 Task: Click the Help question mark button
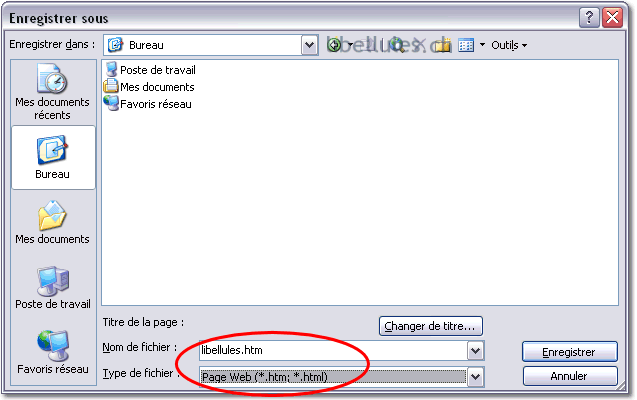click(589, 18)
